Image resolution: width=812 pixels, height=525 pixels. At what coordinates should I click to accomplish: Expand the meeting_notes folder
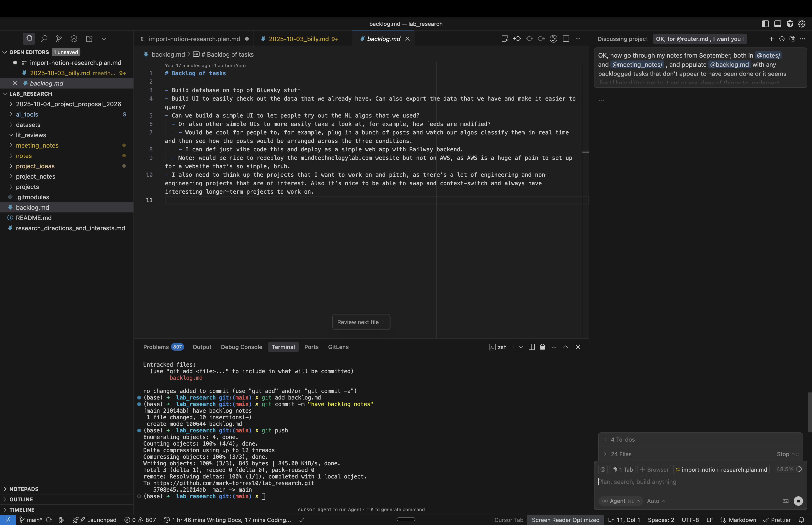point(37,145)
